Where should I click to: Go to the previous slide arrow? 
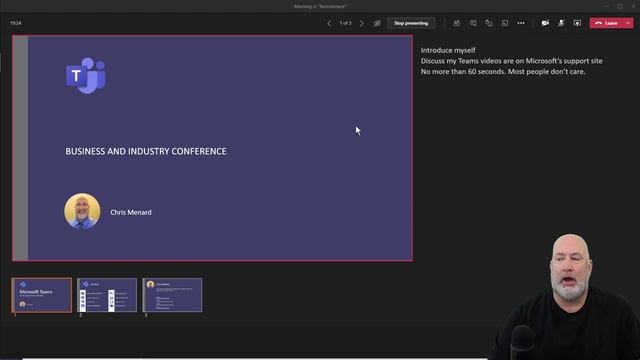(x=329, y=23)
